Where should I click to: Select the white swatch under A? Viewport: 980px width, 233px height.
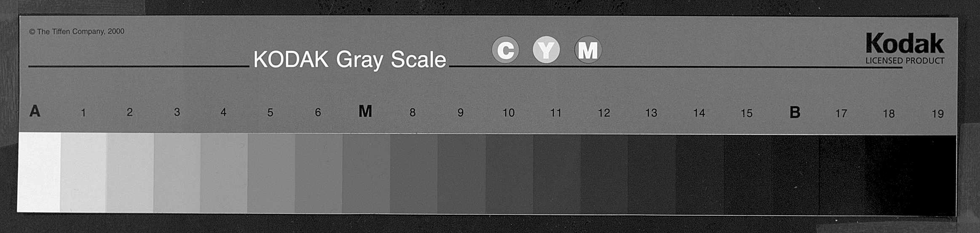(39, 172)
